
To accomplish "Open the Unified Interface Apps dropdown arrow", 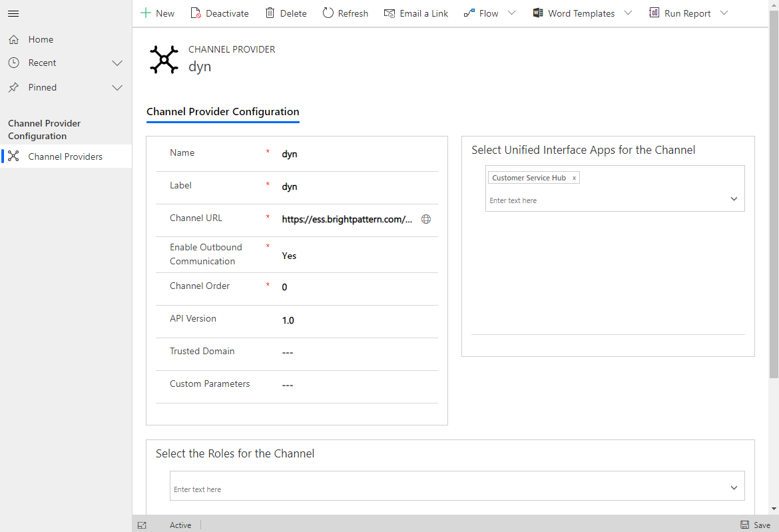I will coord(734,198).
